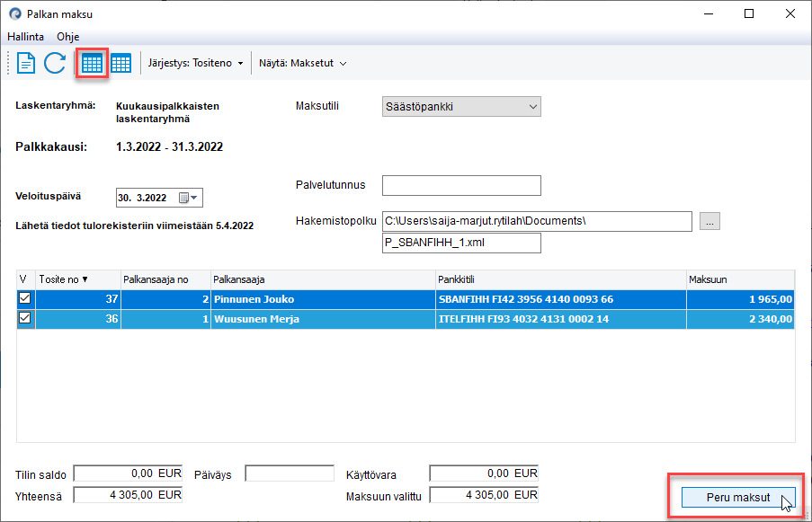Click the Tilin saldo value field
This screenshot has height=522, width=812.
point(128,473)
